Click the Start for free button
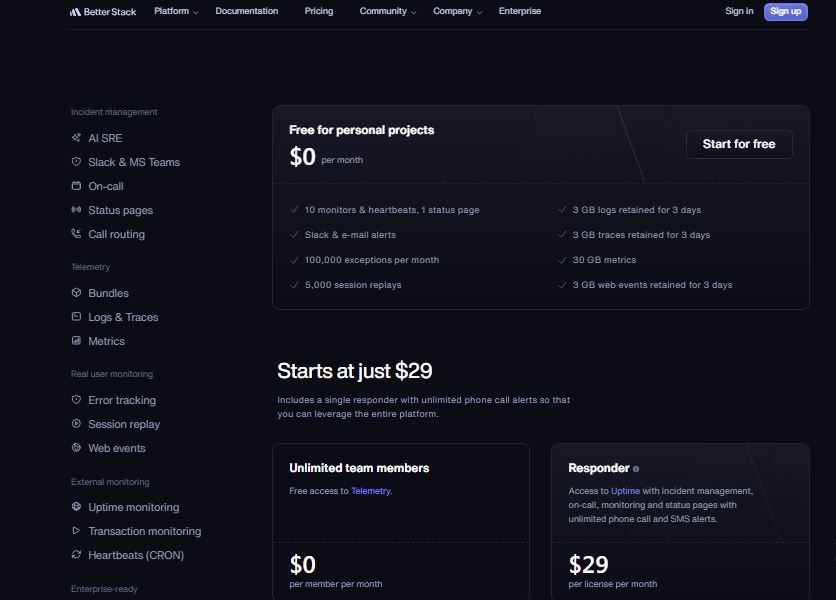Viewport: 836px width, 600px height. pyautogui.click(x=739, y=144)
